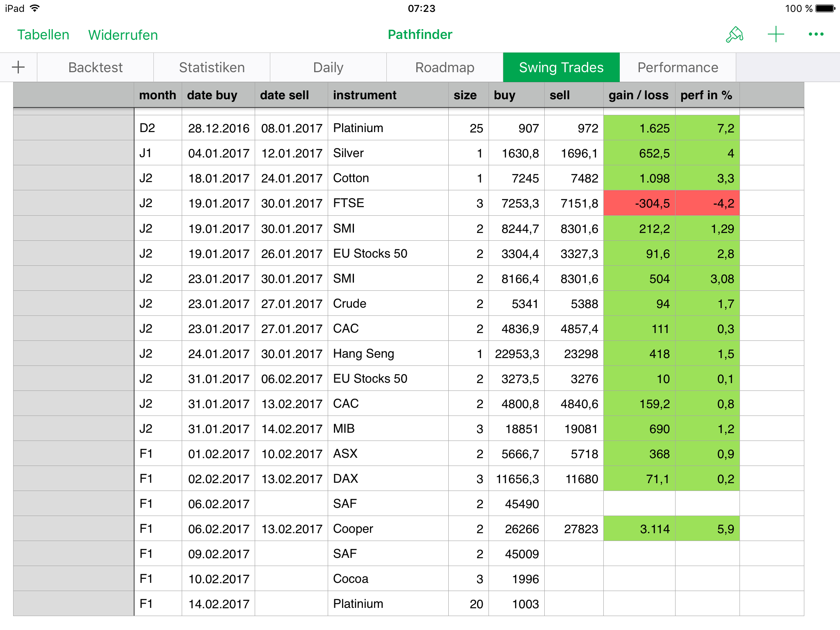Open the three-dots More menu
Screen dimensions: 840x630
click(x=816, y=34)
